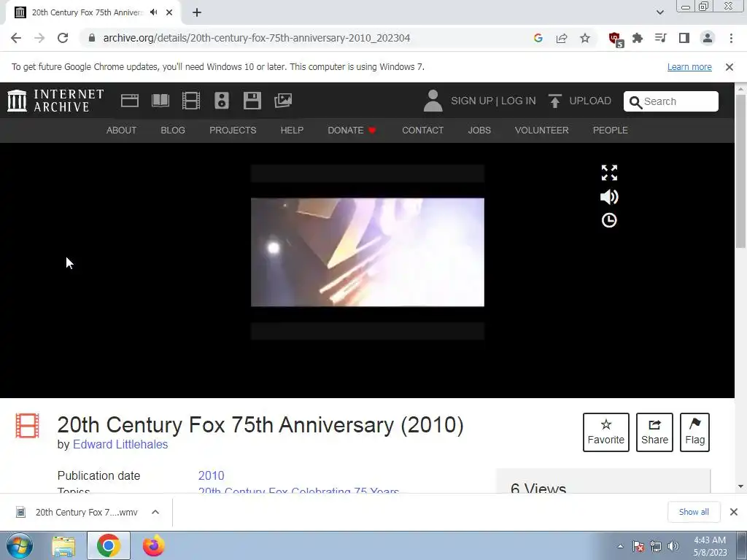The height and width of the screenshot is (560, 747).
Task: Toggle the Chrome side panel icon
Action: (x=684, y=38)
